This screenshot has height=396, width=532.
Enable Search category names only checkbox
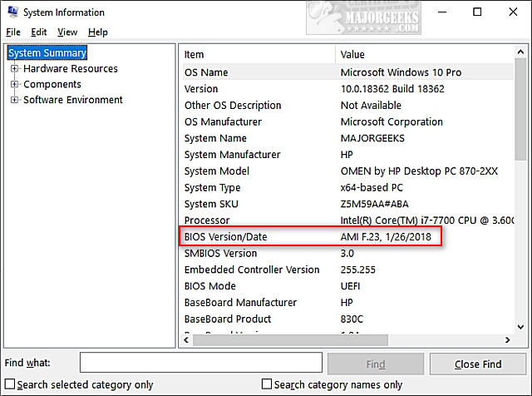[267, 384]
